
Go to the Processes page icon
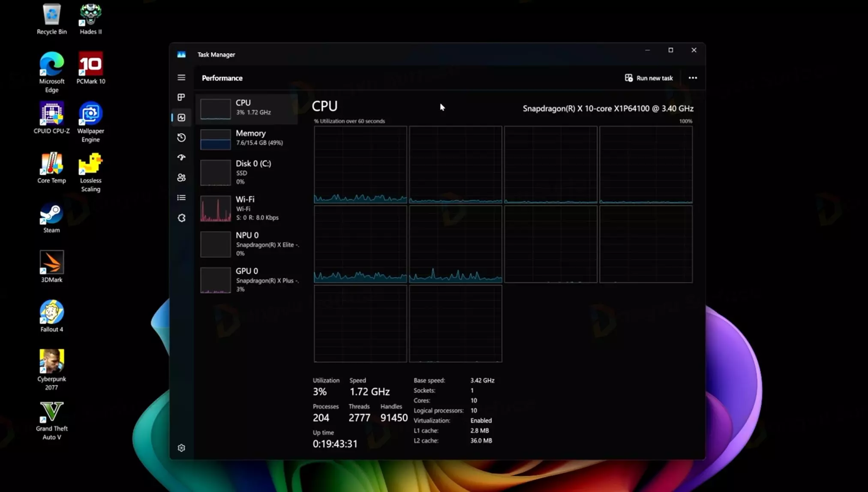tap(181, 97)
